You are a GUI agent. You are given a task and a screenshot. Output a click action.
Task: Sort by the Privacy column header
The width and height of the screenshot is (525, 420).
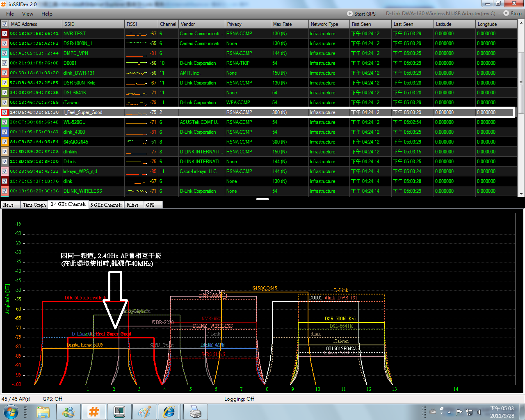pyautogui.click(x=248, y=24)
